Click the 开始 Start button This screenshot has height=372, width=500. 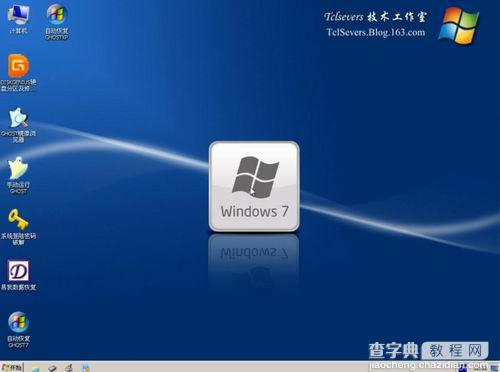click(x=12, y=367)
